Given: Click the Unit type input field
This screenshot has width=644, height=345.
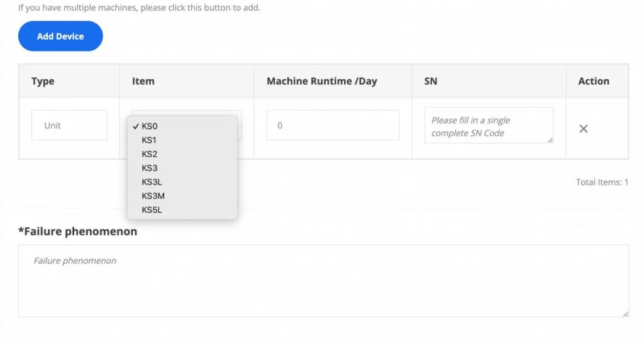Looking at the screenshot, I should click(69, 125).
